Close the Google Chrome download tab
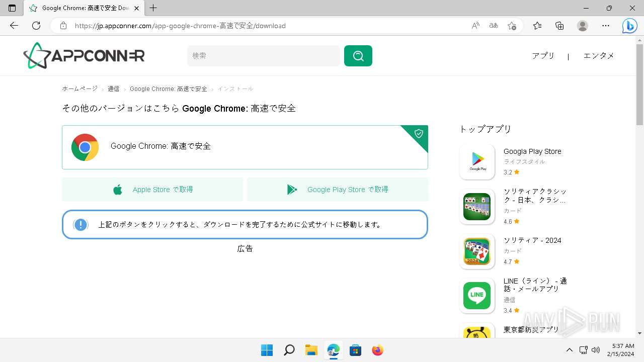The image size is (644, 362). click(x=137, y=8)
